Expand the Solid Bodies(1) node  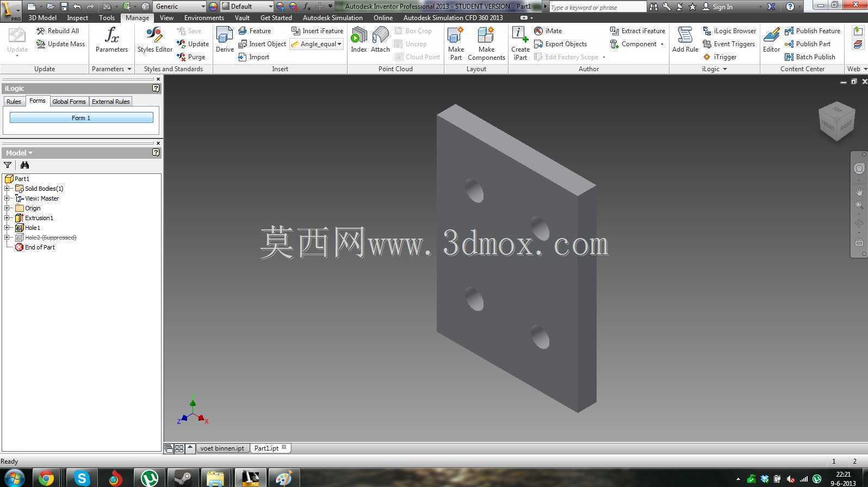(x=7, y=189)
